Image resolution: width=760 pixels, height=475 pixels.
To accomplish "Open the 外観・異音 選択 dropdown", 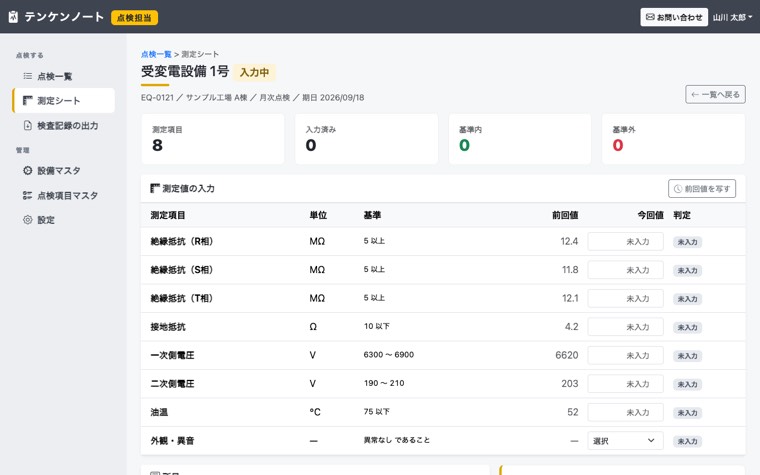I will pos(625,441).
